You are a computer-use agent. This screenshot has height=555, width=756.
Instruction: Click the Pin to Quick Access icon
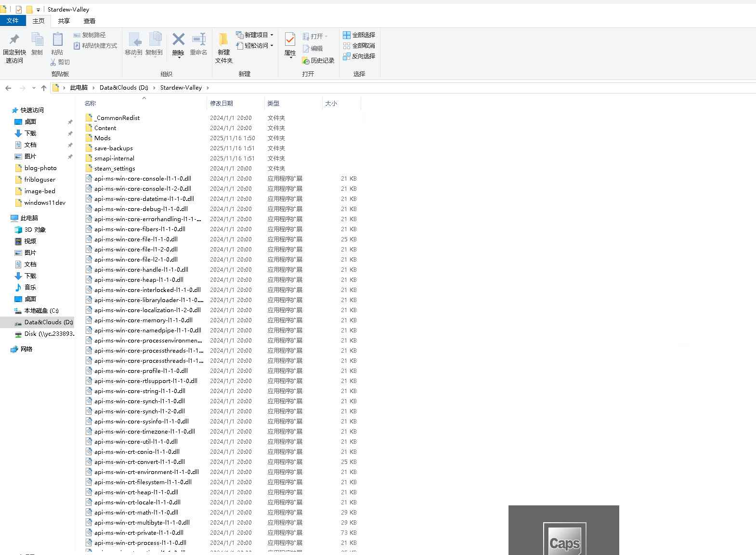[x=14, y=40]
